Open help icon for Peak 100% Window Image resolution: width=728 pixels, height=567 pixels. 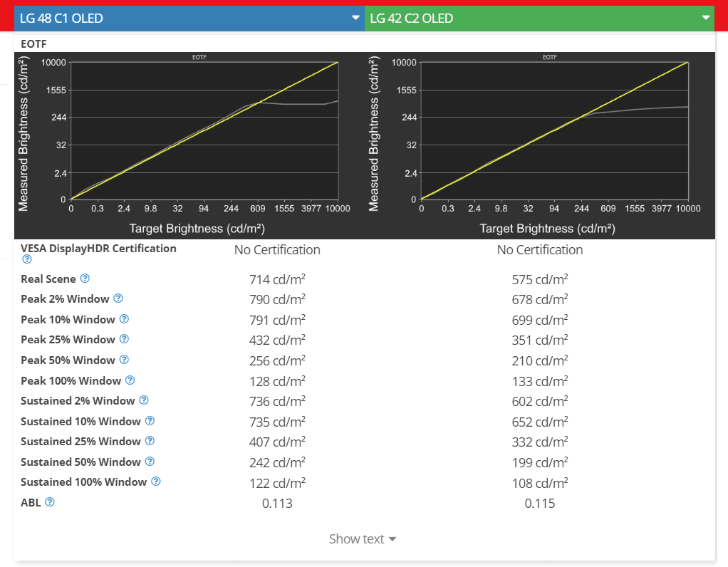pos(130,380)
